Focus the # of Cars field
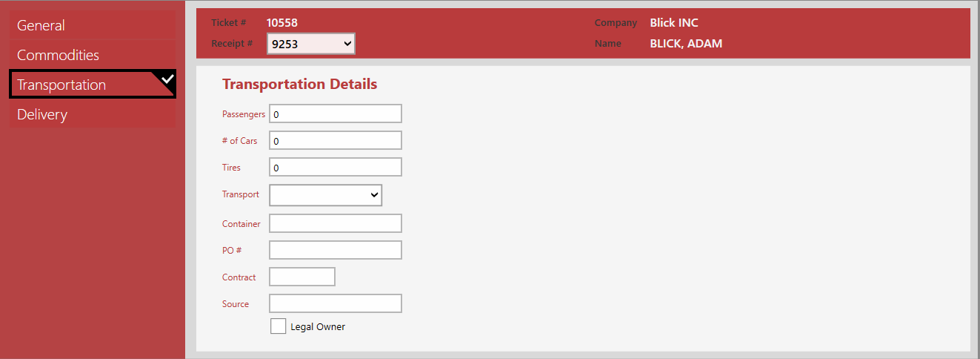Screen dimensions: 980x359 coord(336,140)
